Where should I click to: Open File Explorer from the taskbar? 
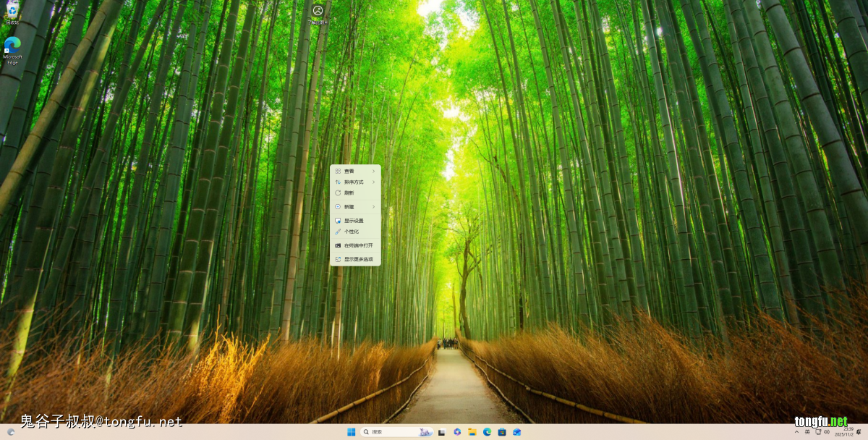[472, 432]
